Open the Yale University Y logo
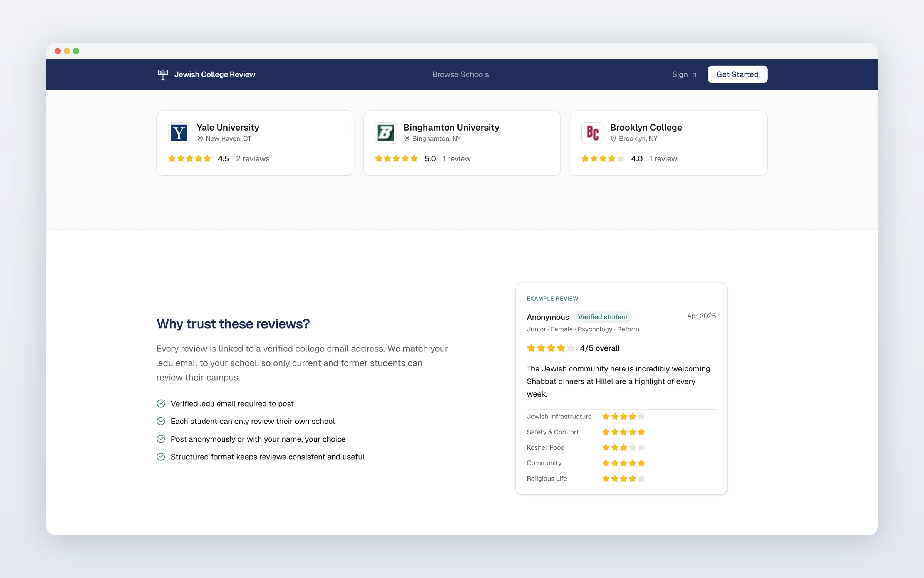The image size is (924, 578). pos(179,133)
